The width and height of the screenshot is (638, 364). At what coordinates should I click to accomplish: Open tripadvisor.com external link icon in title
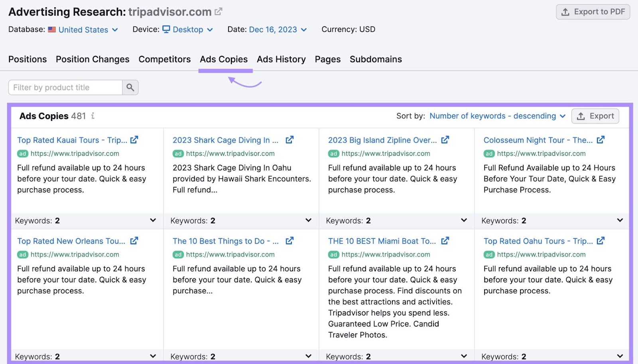tap(218, 12)
